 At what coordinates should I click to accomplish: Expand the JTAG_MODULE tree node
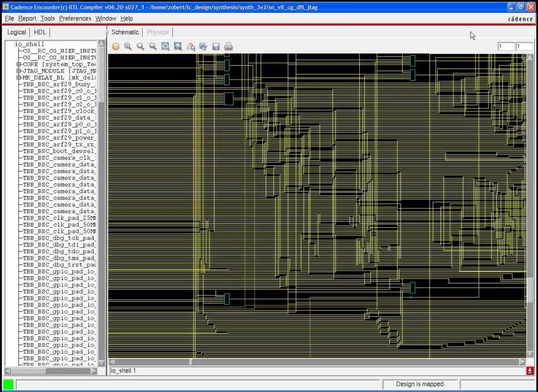[x=19, y=71]
